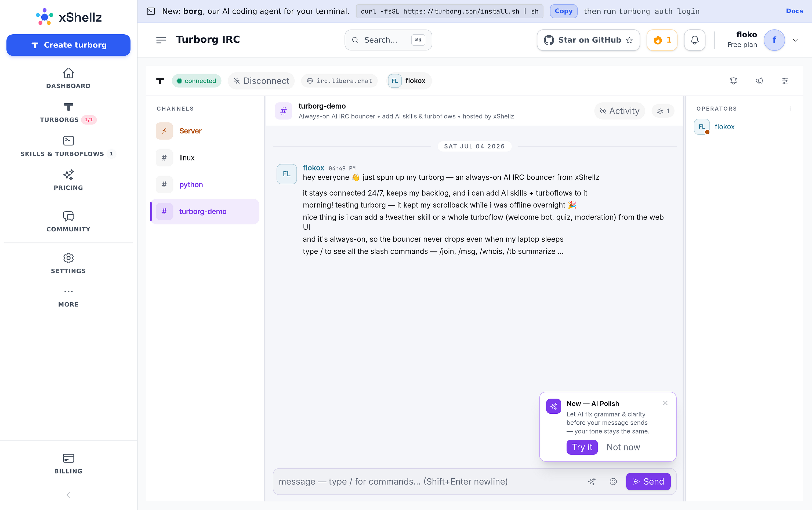
Task: Open the Dashboard page
Action: click(68, 78)
